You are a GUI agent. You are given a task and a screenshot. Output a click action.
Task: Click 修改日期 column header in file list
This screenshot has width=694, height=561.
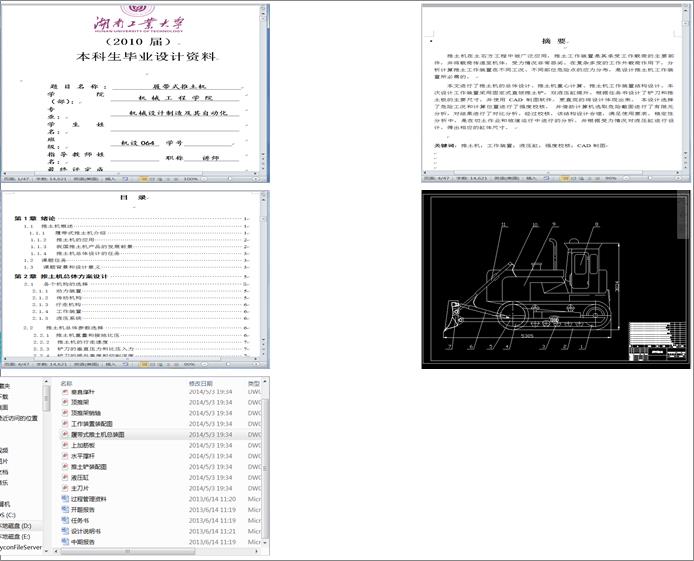[200, 383]
